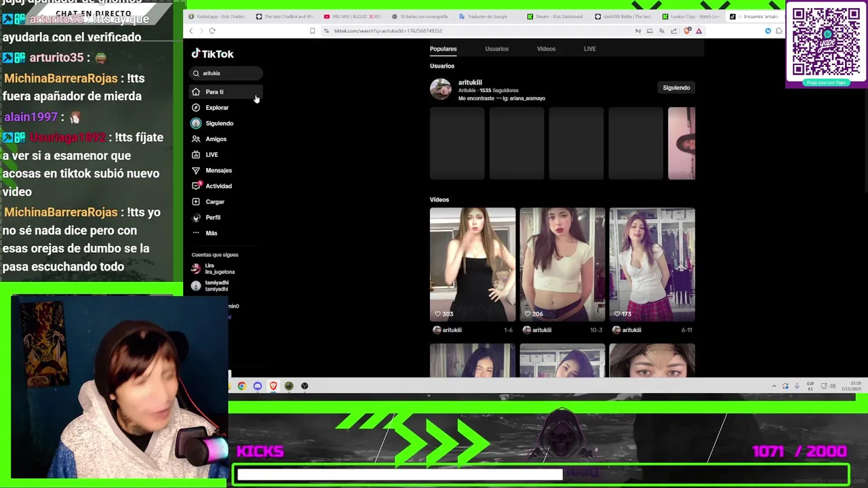
Task: Open followed account tamiyadhi
Action: 211,285
